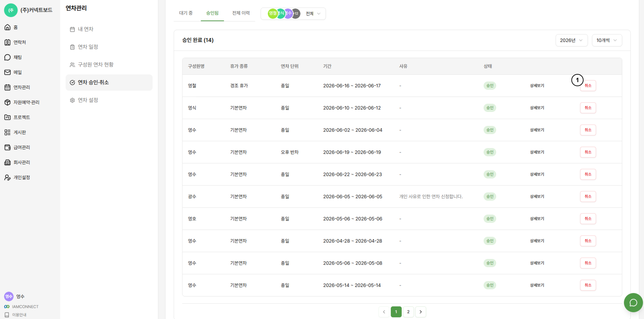Open the 채팅 chat icon

click(x=7, y=57)
